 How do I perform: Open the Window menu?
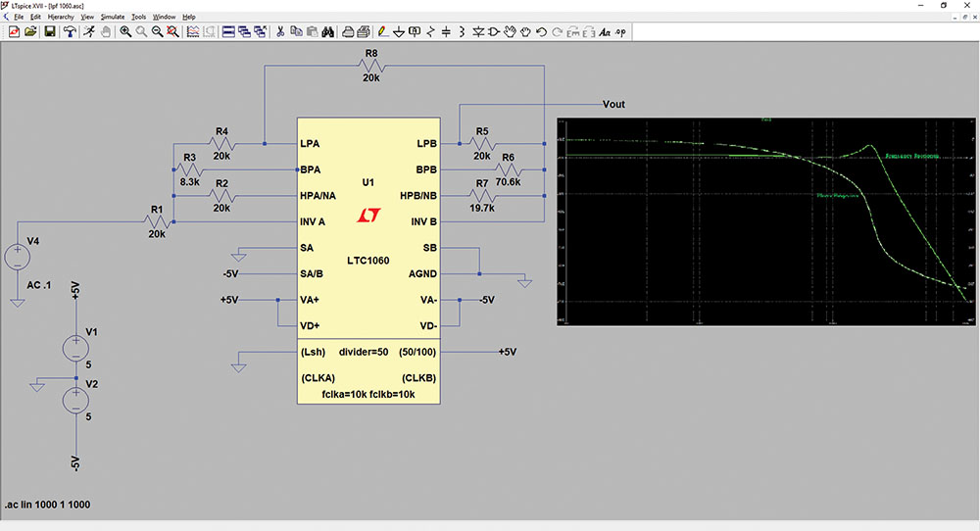coord(165,17)
